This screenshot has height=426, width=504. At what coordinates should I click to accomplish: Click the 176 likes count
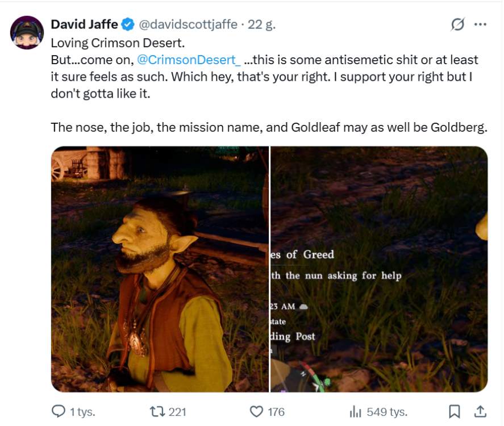(x=276, y=412)
